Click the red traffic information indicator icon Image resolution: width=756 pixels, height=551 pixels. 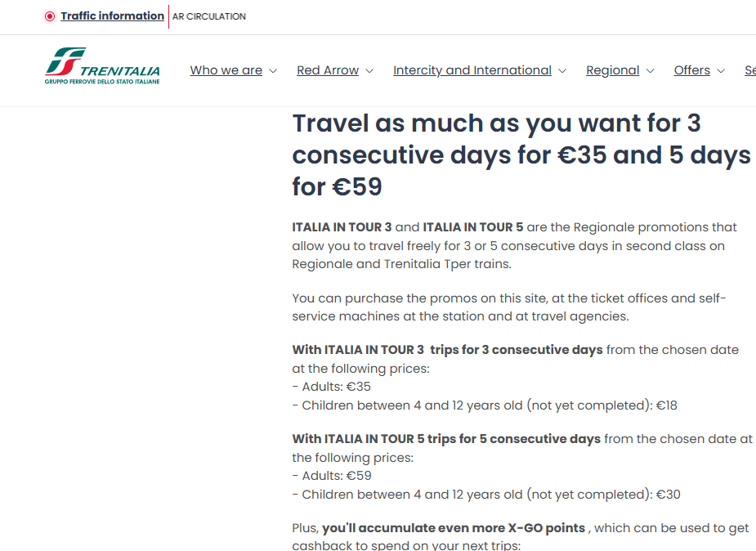(x=50, y=16)
